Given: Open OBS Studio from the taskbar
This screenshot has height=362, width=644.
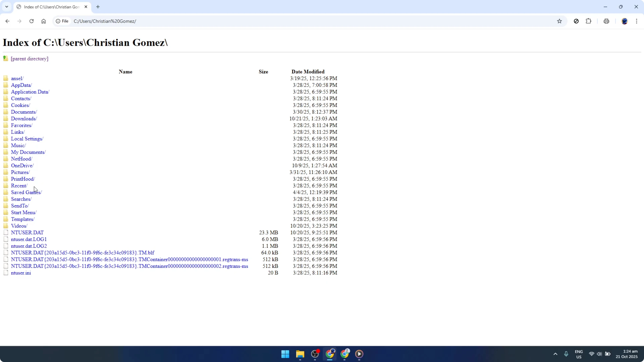Looking at the screenshot, I should pos(315,354).
